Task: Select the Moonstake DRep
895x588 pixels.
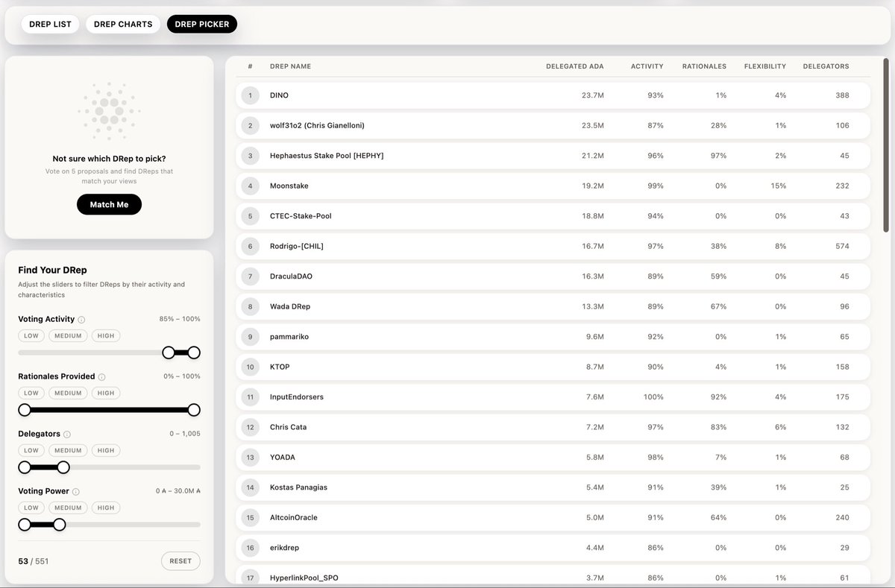Action: (x=553, y=186)
